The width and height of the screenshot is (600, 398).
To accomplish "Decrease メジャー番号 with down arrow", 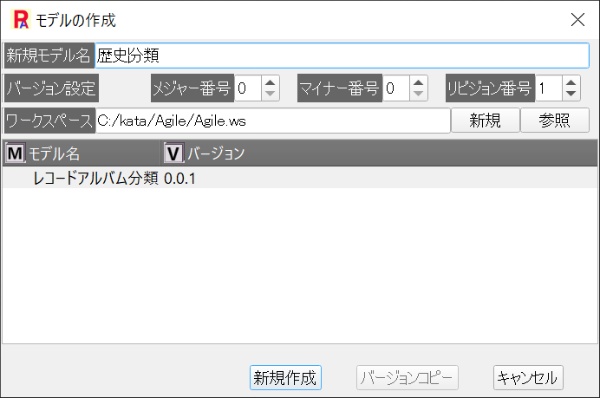I will coord(270,94).
